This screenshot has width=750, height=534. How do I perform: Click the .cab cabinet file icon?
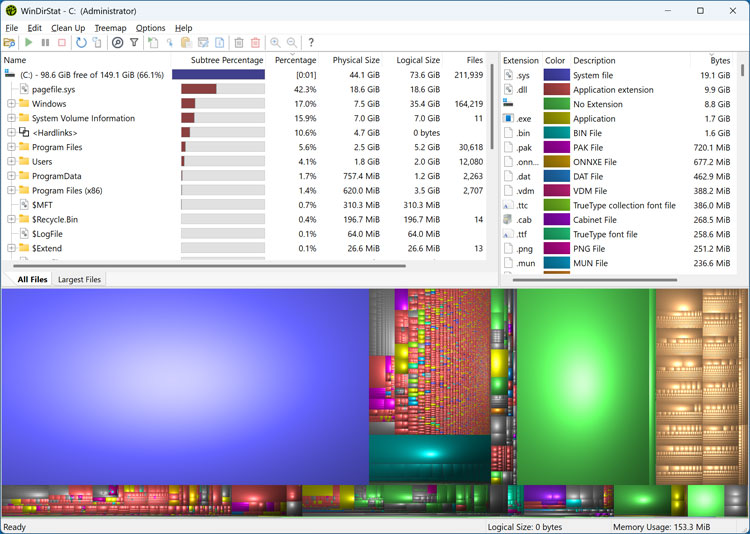(x=508, y=219)
